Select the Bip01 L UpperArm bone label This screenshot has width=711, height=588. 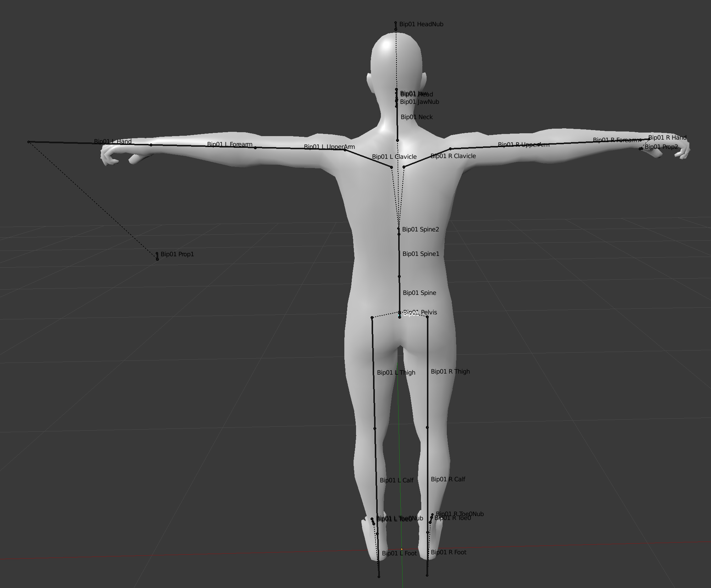tap(329, 147)
